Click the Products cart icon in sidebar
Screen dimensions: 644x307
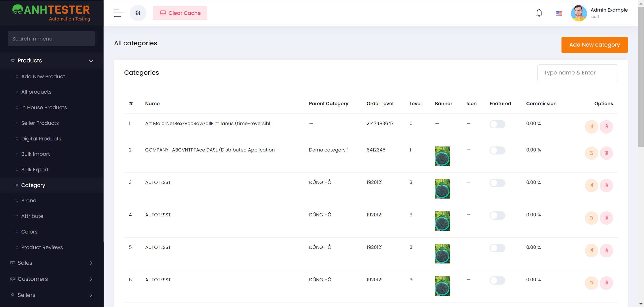coord(13,61)
